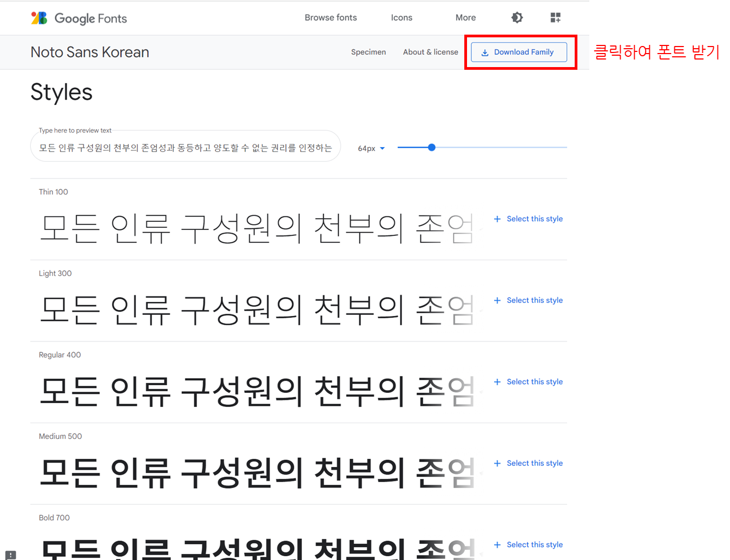Click the plus icon in Regular 400 row

(497, 382)
